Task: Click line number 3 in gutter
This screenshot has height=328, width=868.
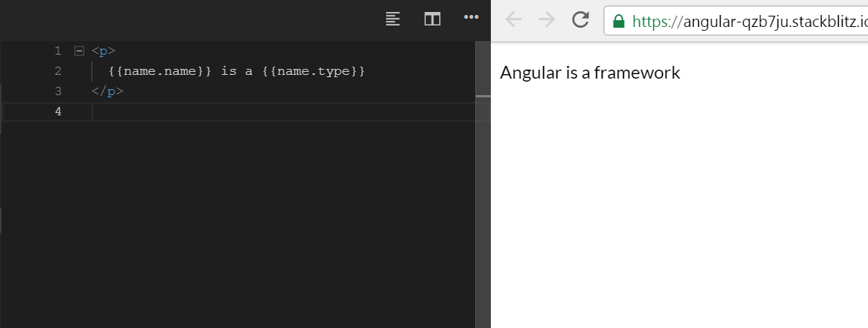Action: coord(58,91)
